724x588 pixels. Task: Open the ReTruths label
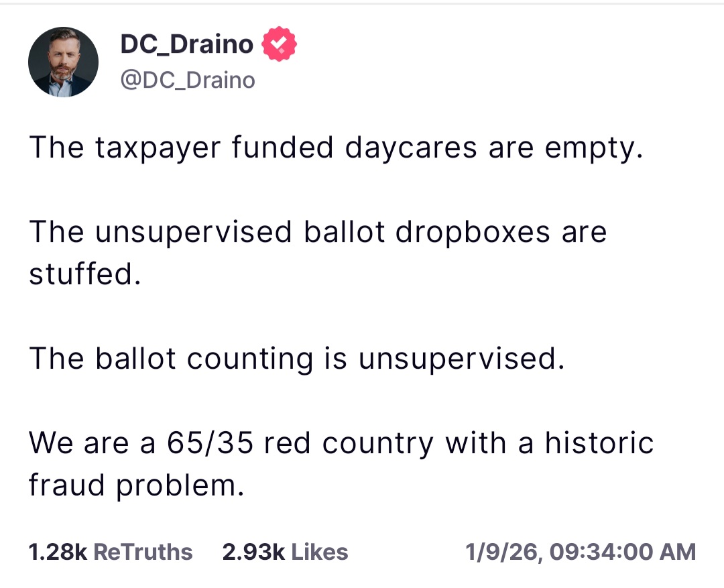[x=143, y=552]
